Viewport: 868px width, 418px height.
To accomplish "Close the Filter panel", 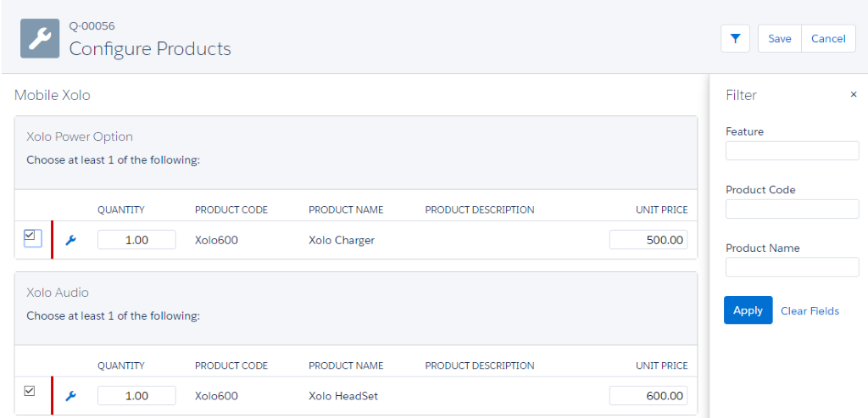I will 853,95.
